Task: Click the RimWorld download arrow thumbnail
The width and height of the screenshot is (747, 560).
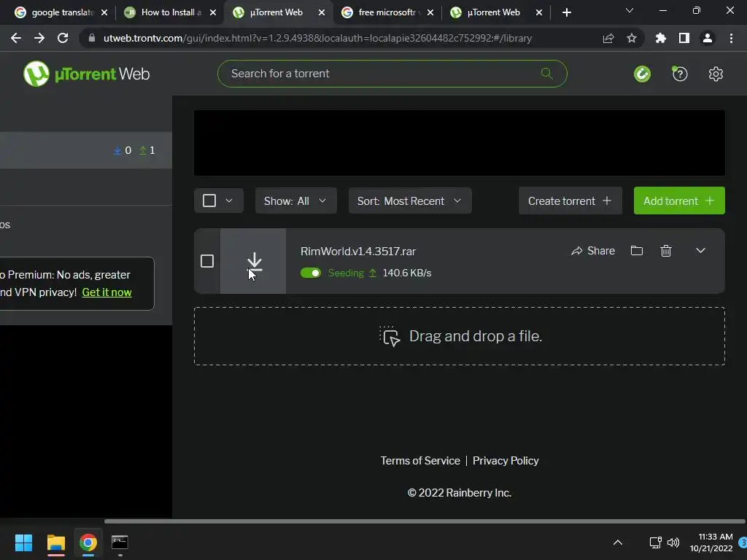Action: coord(253,261)
